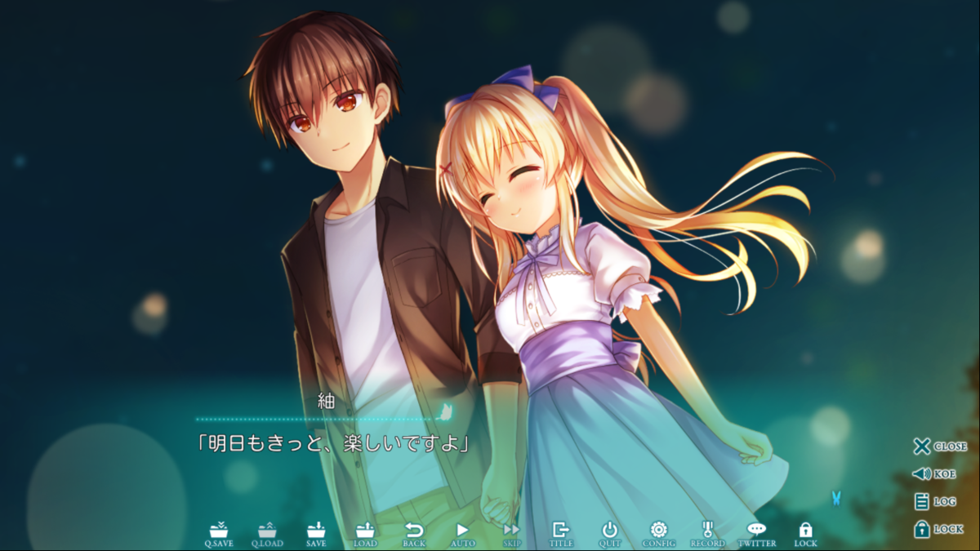Activate SKIP fast-forward

click(x=512, y=535)
